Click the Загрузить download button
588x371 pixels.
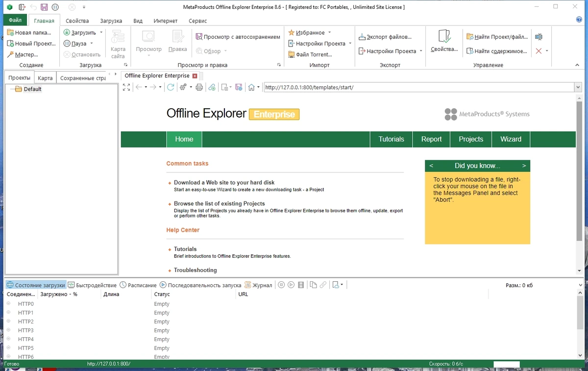point(80,32)
